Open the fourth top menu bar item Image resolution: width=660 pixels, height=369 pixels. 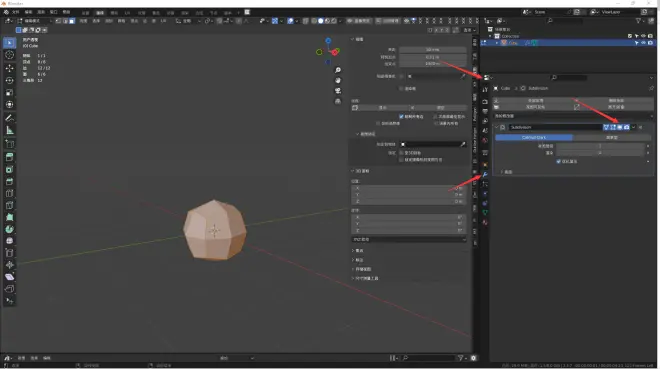click(x=54, y=12)
